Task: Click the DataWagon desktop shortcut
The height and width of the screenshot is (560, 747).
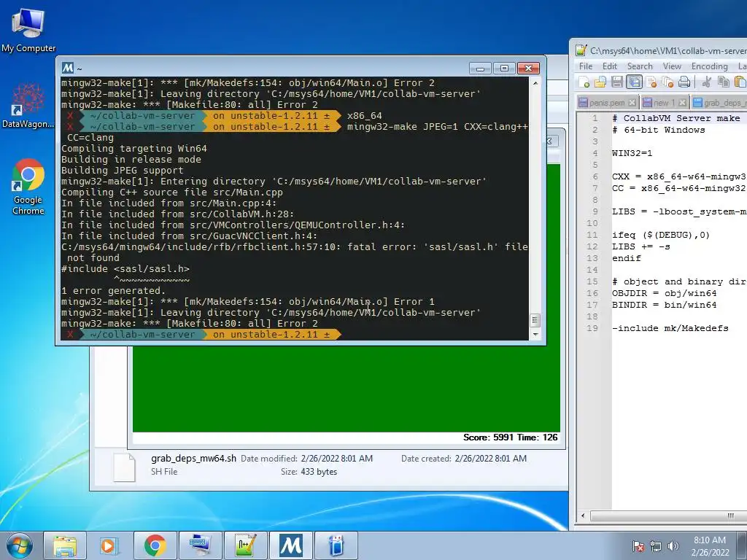Action: coord(28,105)
